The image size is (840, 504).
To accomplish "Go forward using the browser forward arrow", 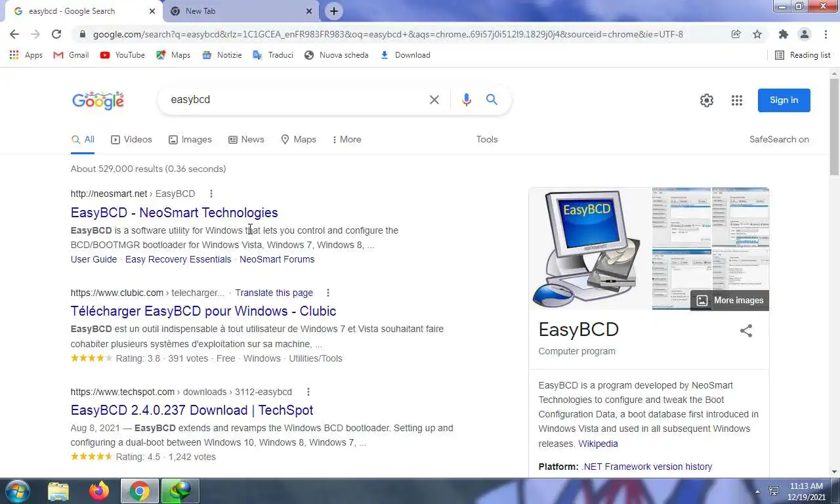I will pos(35,34).
